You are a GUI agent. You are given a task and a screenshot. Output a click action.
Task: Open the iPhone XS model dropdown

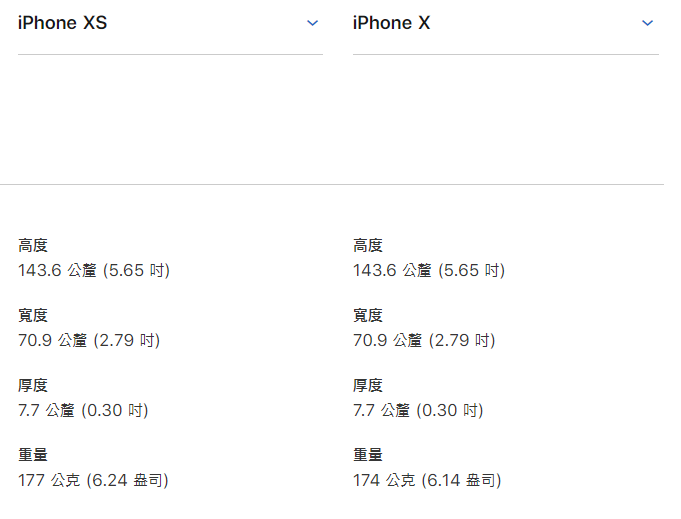click(x=170, y=23)
